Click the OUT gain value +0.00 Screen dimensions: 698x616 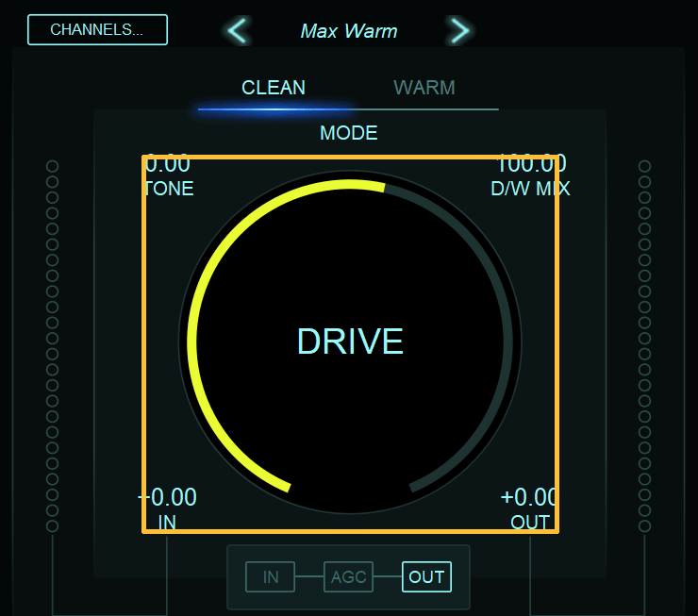(x=529, y=497)
